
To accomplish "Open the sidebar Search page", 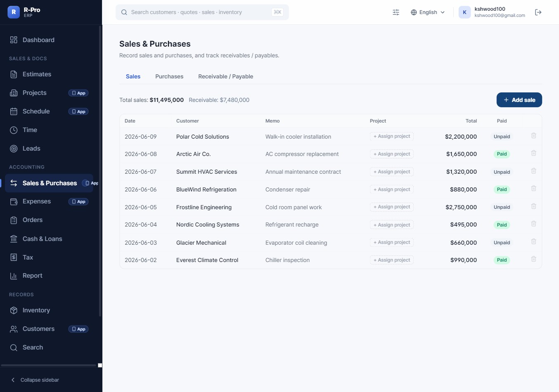I will point(49,347).
